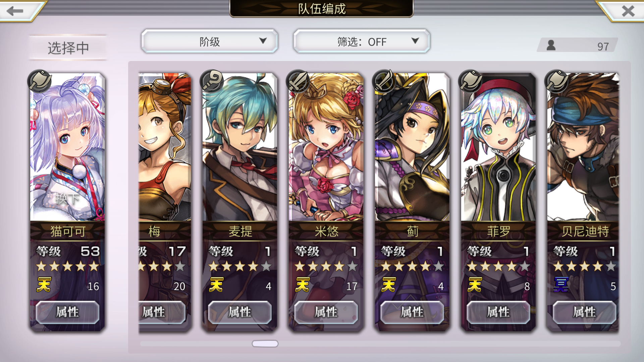Viewport: 644px width, 362px height.
Task: Open the 筛选: OFF filter dropdown
Action: [362, 41]
